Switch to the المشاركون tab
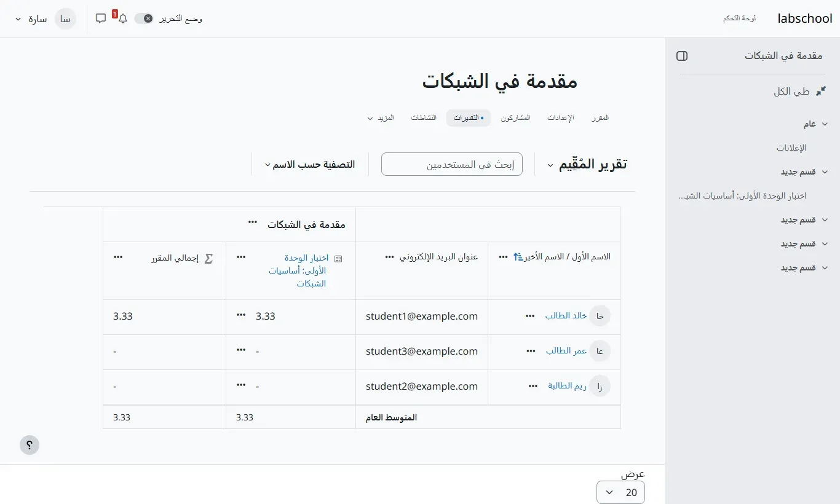Image resolution: width=840 pixels, height=504 pixels. point(515,117)
